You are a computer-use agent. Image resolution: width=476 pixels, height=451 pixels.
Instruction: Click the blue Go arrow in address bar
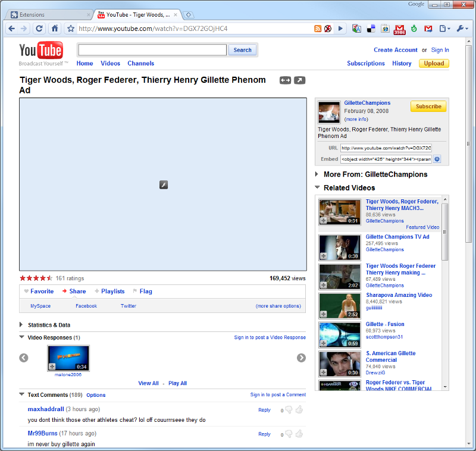(x=340, y=29)
